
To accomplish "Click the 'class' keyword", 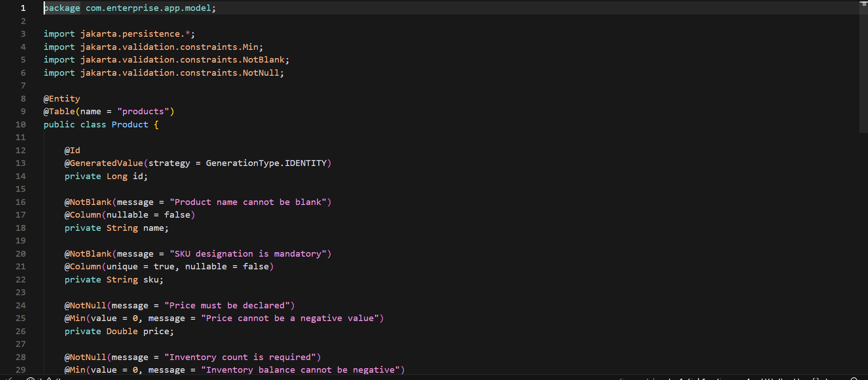I will 93,125.
